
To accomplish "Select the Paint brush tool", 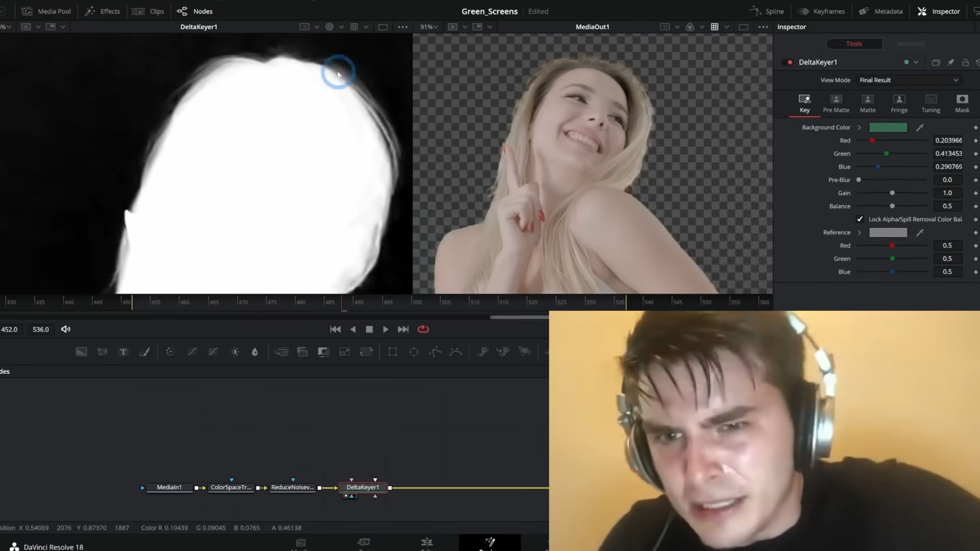I will click(x=144, y=352).
